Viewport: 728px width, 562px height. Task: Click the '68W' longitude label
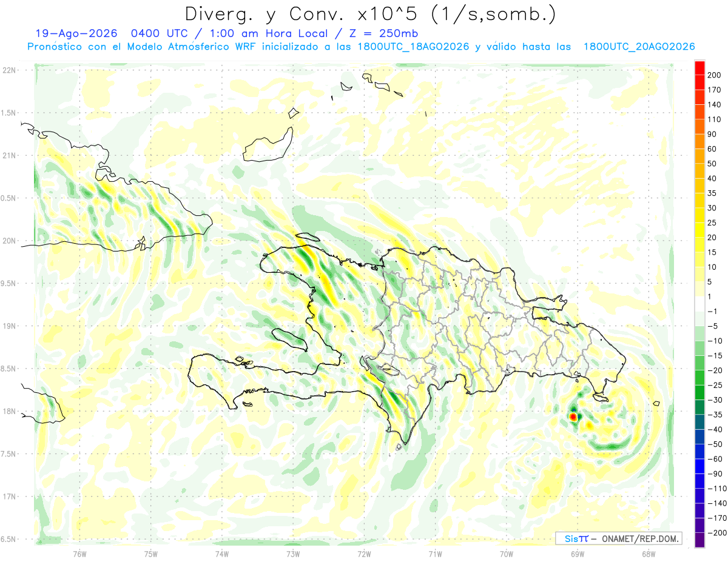click(x=648, y=554)
